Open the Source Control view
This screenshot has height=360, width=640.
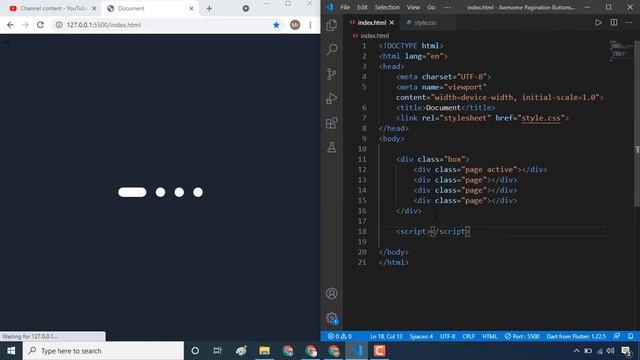click(331, 74)
